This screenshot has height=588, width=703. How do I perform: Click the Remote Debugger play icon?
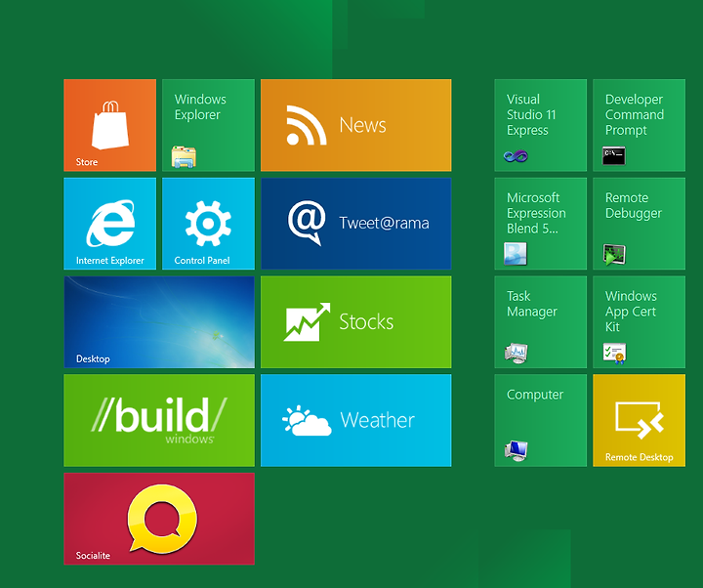[x=614, y=254]
